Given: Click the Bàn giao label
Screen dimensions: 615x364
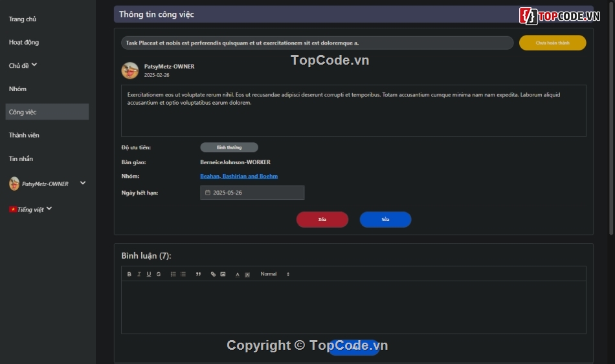Looking at the screenshot, I should coord(133,162).
